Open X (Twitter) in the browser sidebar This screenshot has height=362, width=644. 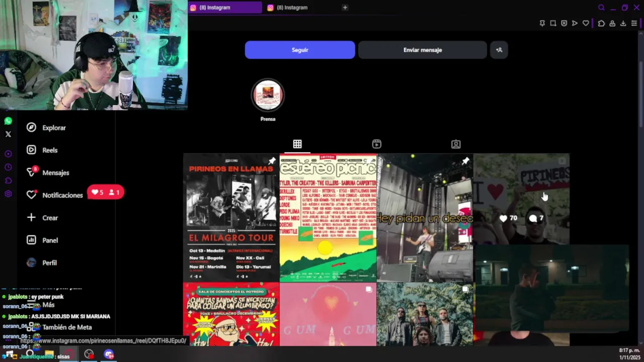click(8, 134)
